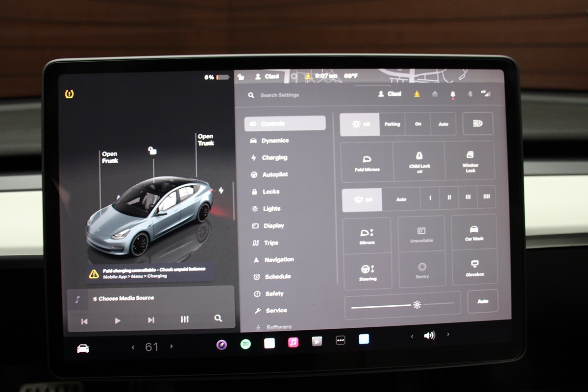Viewport: 588px width, 392px height.
Task: Open the media equalizer settings
Action: pos(184,319)
